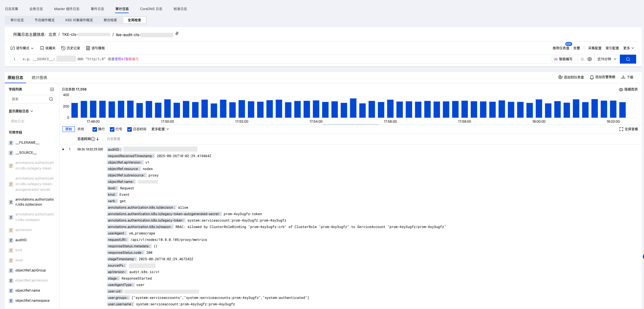
Task: Switch to the statistics chart tab
Action: click(40, 78)
